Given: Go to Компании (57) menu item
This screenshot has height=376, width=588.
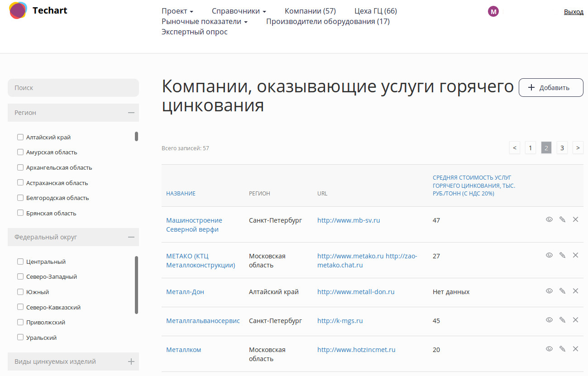Looking at the screenshot, I should [310, 11].
